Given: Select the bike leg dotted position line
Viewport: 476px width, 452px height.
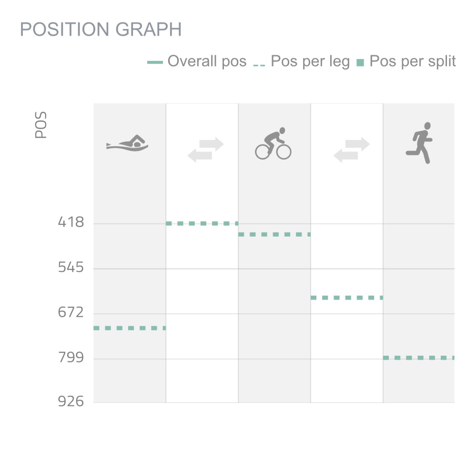Looking at the screenshot, I should point(274,234).
